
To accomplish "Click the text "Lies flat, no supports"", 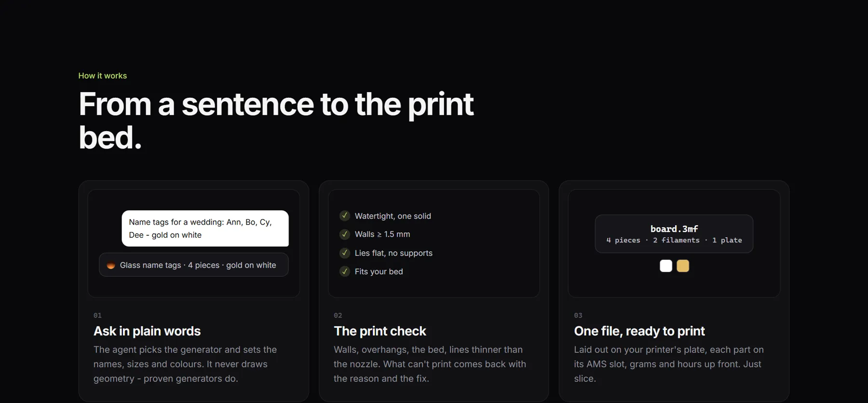I will [393, 253].
